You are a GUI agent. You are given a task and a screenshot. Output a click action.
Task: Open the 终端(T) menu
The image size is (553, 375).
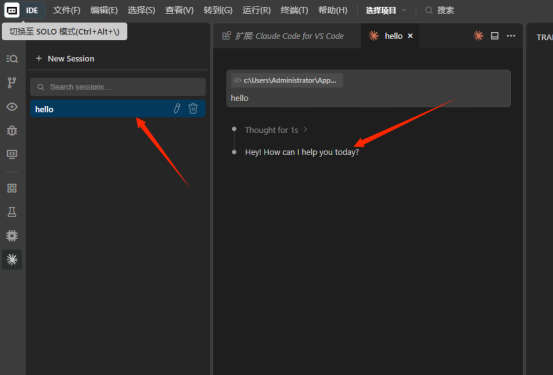click(x=294, y=10)
